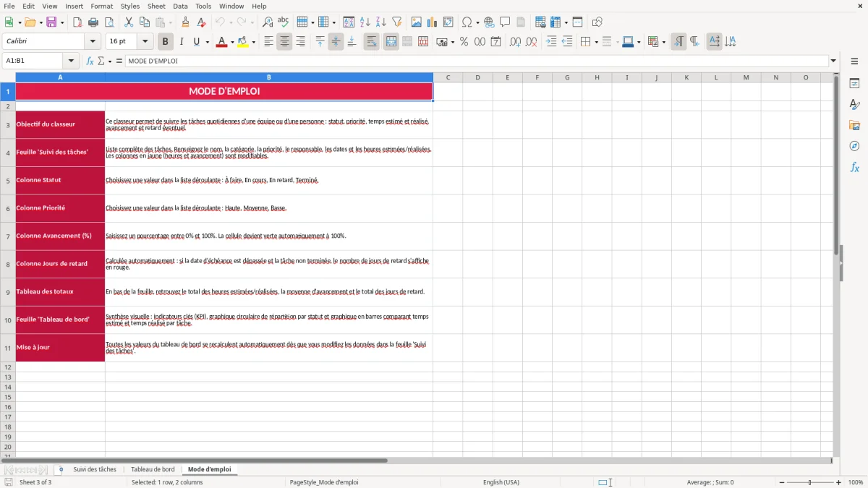Screen dimensions: 868x488
Task: Expand the formula bar arrow
Action: coord(833,61)
